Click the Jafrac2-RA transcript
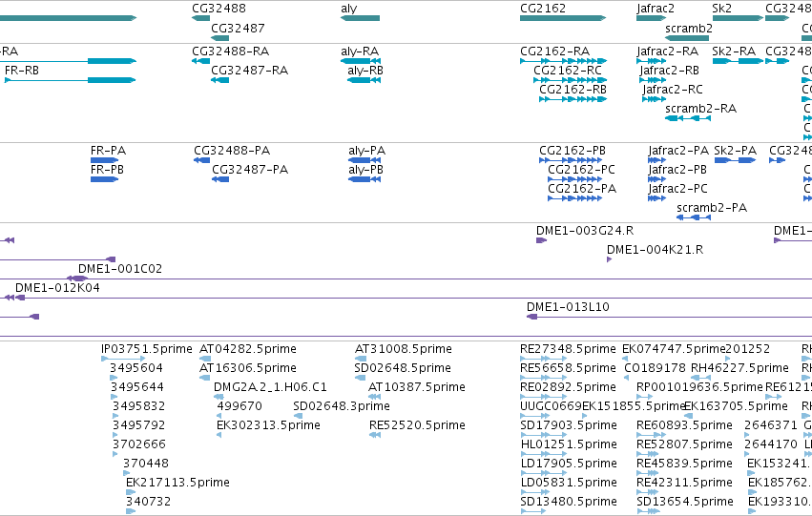Screen dimensions: 812x516 pos(652,61)
